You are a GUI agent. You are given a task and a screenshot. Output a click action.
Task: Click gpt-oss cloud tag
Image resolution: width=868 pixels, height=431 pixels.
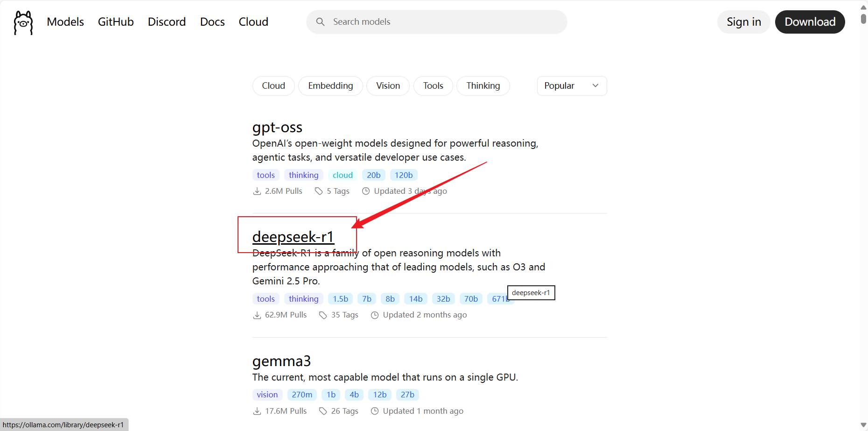[x=343, y=175]
